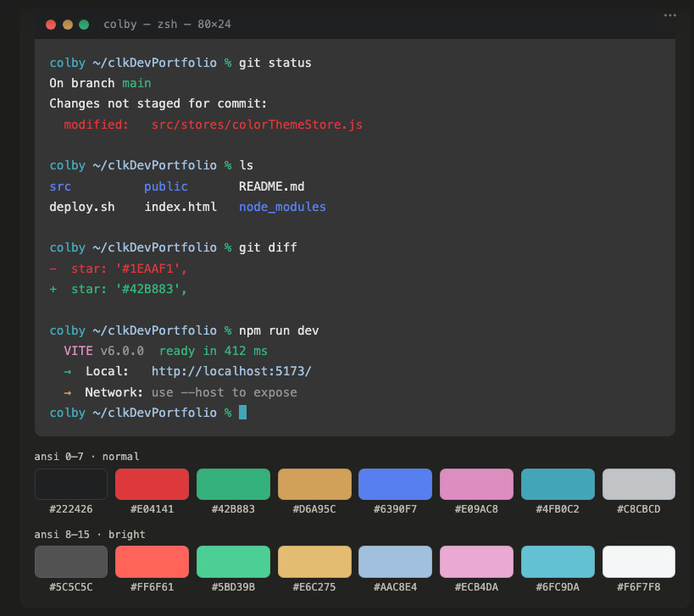Image resolution: width=694 pixels, height=616 pixels.
Task: Click the '#FF6F61' hex label
Action: pyautogui.click(x=152, y=587)
